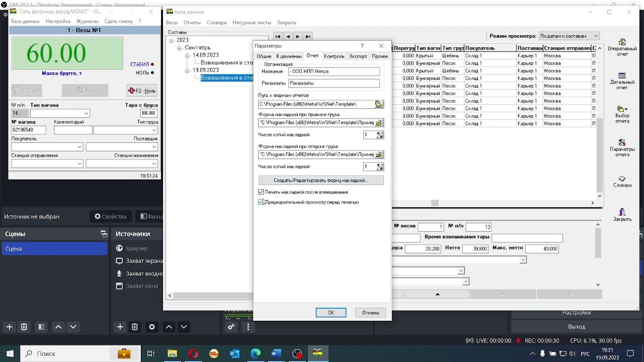644x362 pixels.
Task: Collapse the Сентябрь tree node
Action: coord(180,48)
